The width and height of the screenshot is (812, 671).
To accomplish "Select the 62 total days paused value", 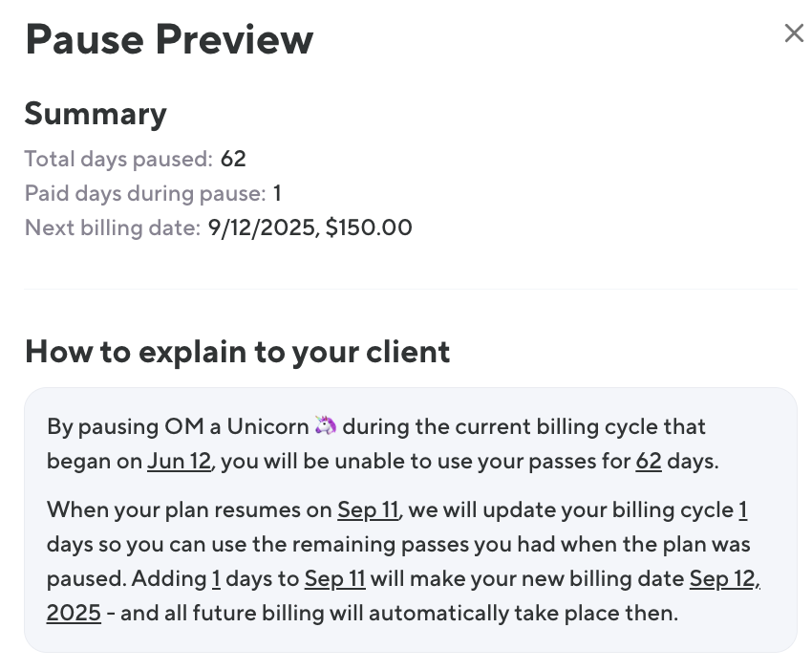I will point(233,159).
